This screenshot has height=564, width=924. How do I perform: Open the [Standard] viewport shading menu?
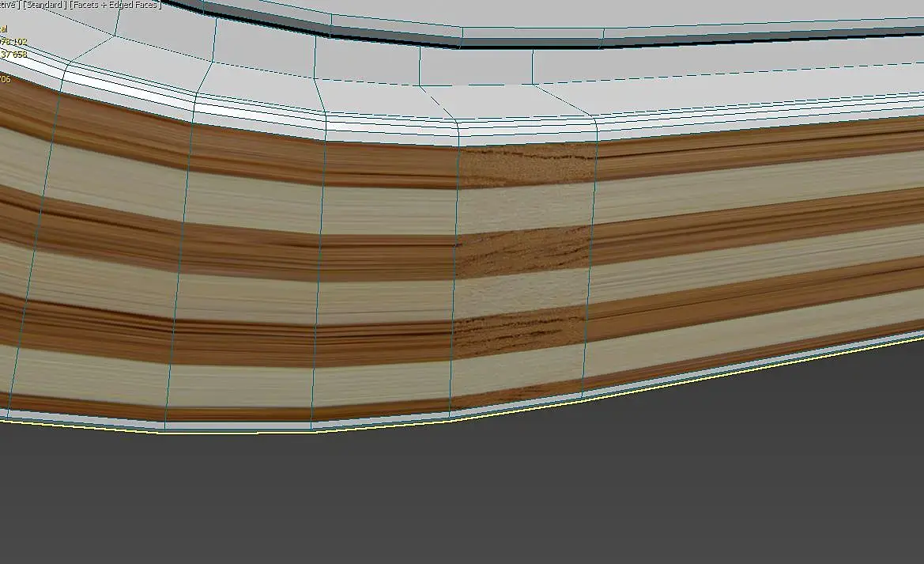(44, 4)
